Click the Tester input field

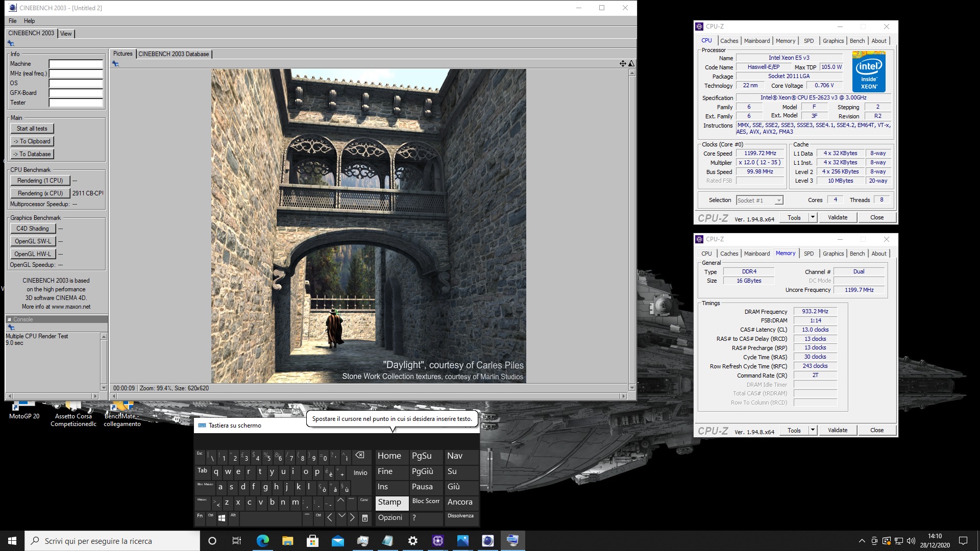pyautogui.click(x=76, y=103)
